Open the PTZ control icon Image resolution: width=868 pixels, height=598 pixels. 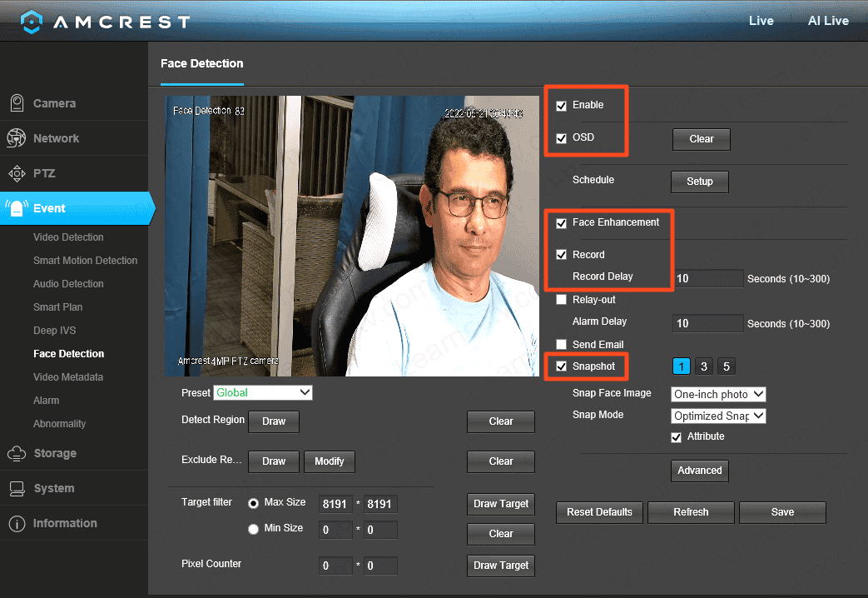17,173
